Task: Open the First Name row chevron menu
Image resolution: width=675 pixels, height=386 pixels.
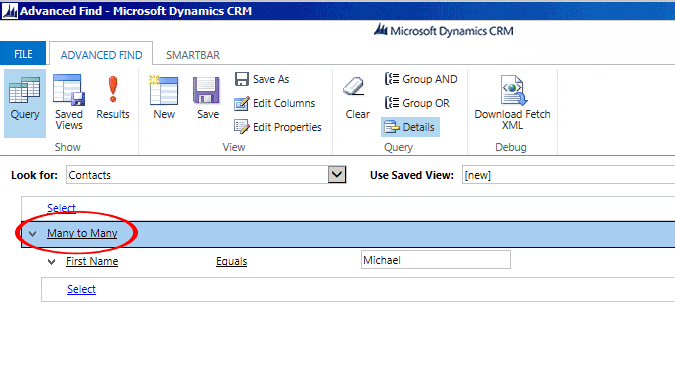Action: tap(52, 262)
